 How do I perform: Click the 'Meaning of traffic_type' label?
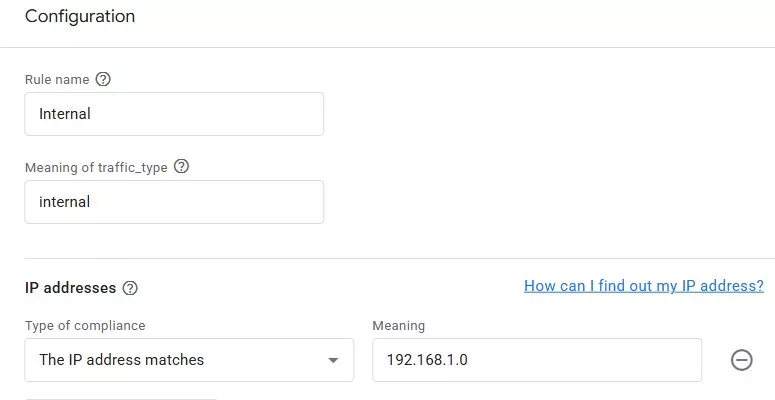pos(96,168)
